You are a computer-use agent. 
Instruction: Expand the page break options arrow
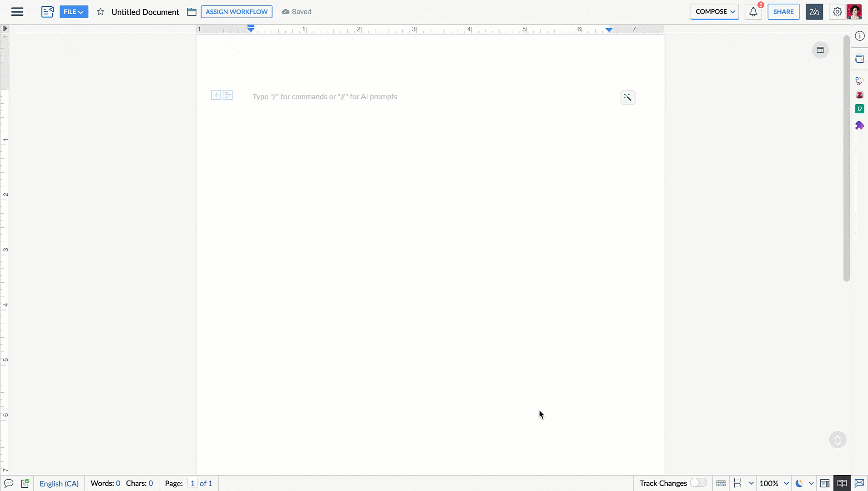(751, 483)
